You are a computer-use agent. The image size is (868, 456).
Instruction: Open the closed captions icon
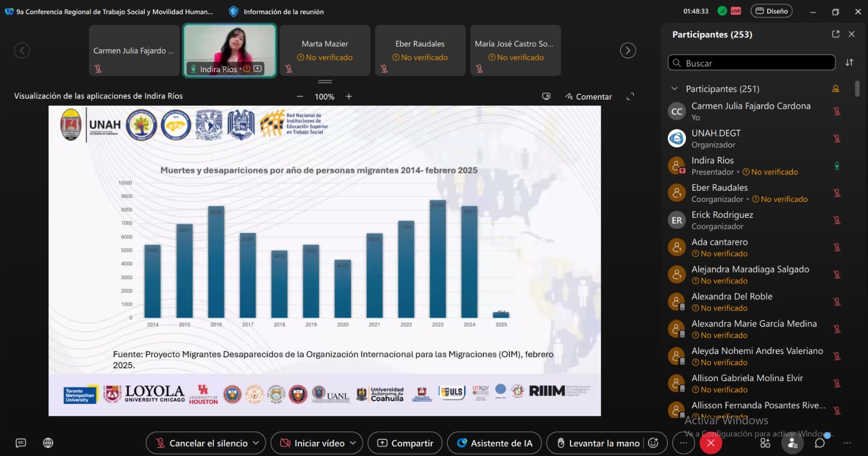[x=21, y=443]
